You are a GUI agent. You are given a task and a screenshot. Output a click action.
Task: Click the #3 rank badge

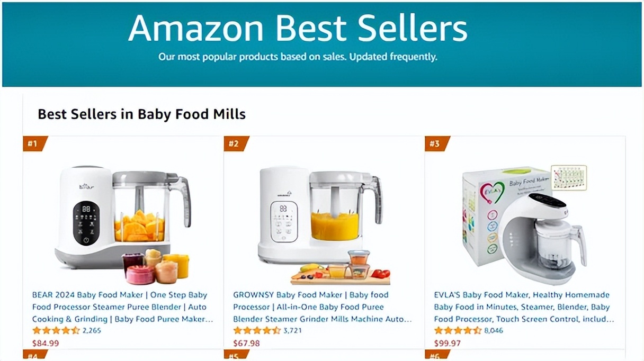coord(437,143)
